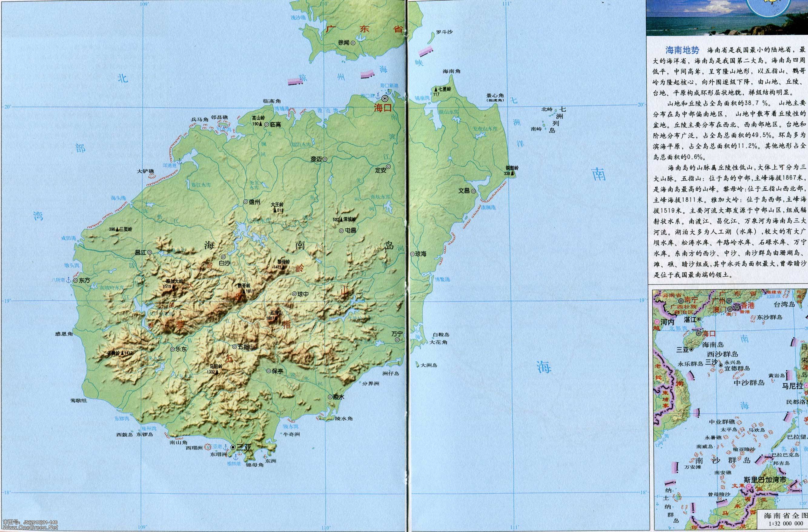The image size is (808, 532).
Task: Click the Sanya city circle marker
Action: pos(233,447)
